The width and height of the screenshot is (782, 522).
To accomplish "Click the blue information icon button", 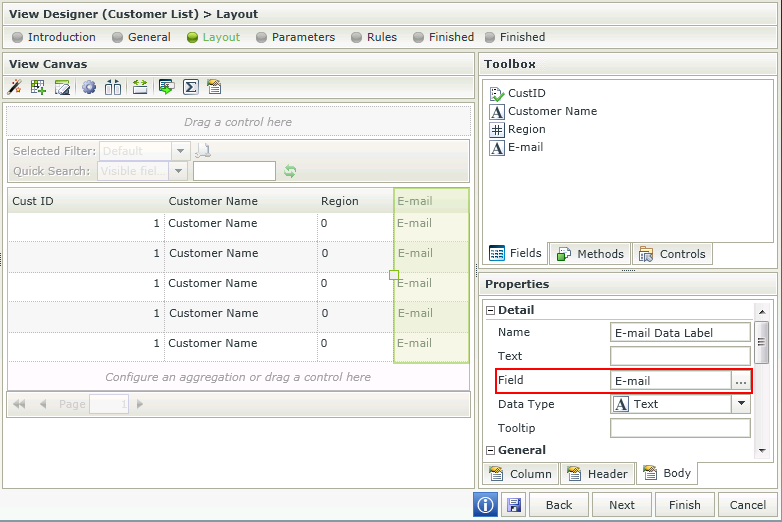I will (x=485, y=505).
